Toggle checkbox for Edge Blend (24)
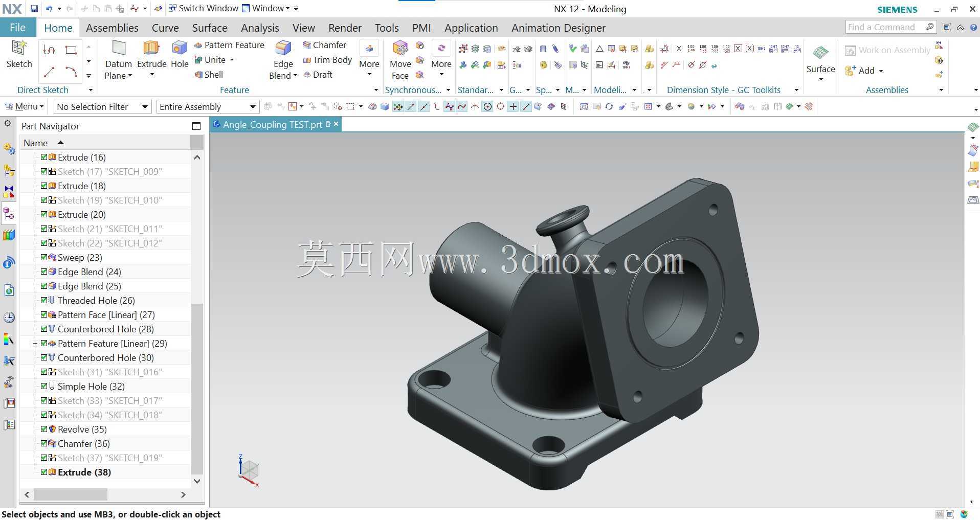980x520 pixels. point(44,272)
